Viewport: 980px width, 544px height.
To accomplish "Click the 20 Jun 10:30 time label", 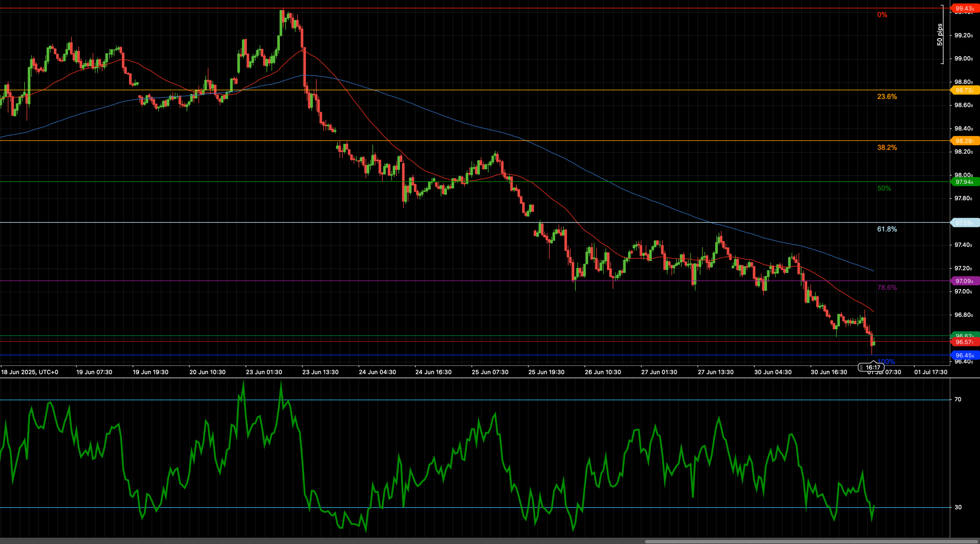I will [207, 372].
